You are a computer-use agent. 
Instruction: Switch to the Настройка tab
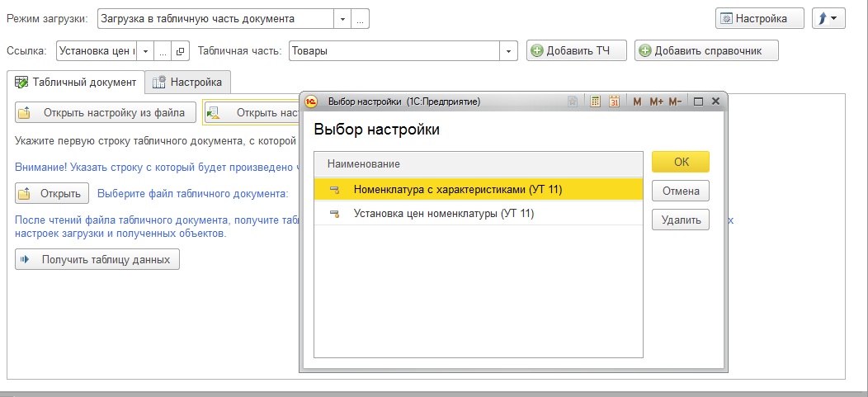(x=187, y=82)
